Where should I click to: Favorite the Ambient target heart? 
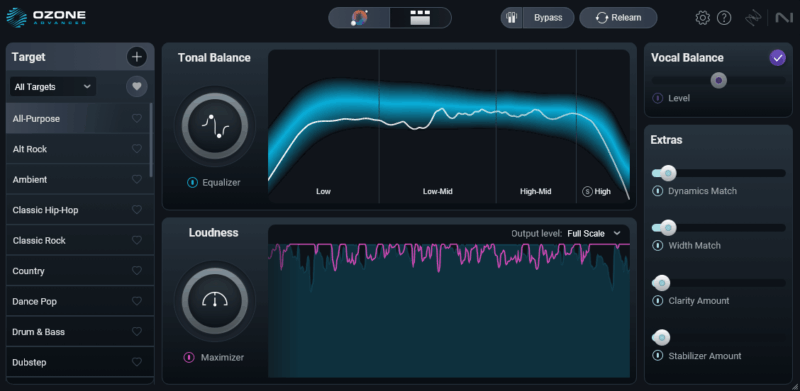pyautogui.click(x=137, y=179)
